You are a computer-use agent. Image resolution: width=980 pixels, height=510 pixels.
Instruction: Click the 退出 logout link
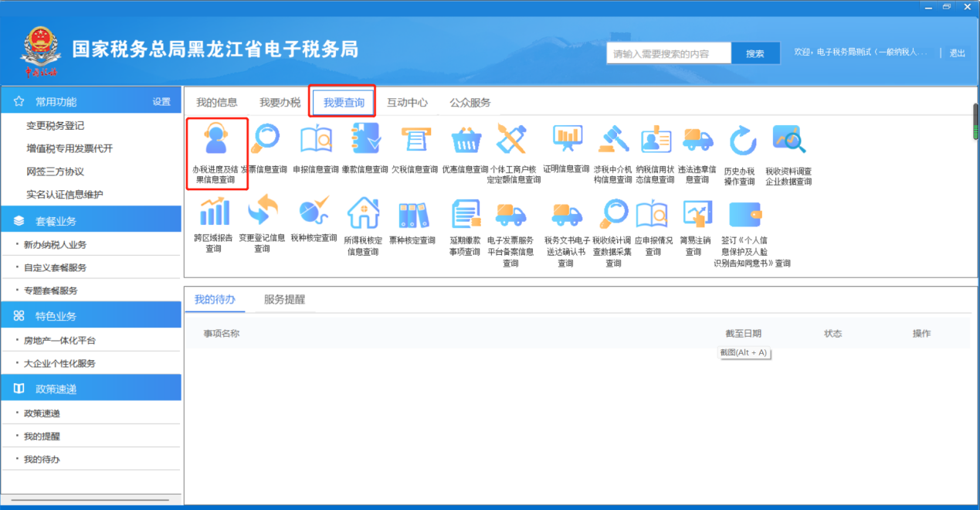[957, 53]
